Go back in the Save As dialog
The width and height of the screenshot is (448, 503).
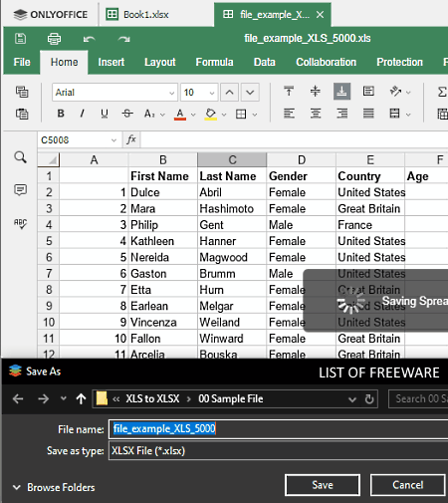(x=18, y=398)
